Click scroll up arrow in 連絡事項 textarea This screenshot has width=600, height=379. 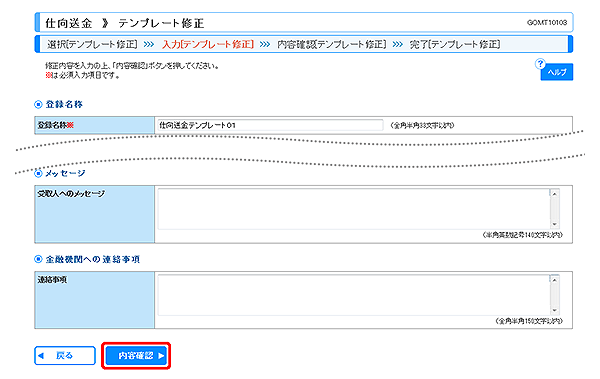pos(554,280)
